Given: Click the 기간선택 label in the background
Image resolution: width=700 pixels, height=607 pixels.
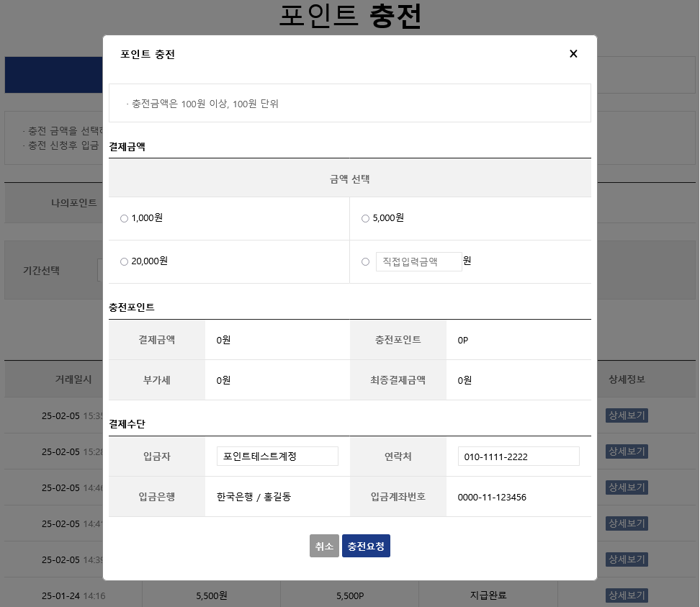Looking at the screenshot, I should 41,271.
